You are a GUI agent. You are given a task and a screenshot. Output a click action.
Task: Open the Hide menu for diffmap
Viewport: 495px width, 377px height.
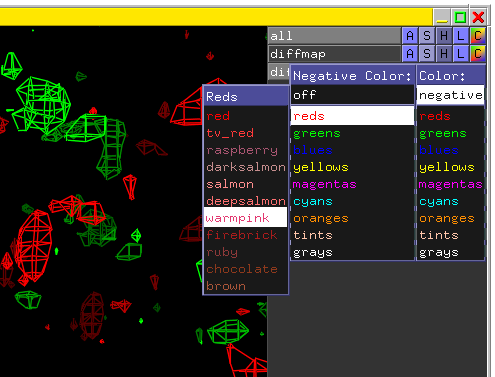tap(444, 54)
